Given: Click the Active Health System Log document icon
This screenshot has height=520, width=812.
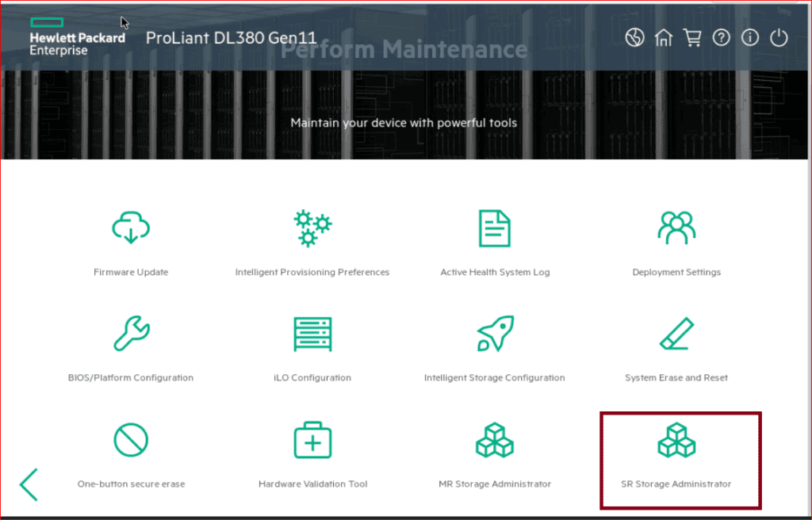Looking at the screenshot, I should pos(495,228).
